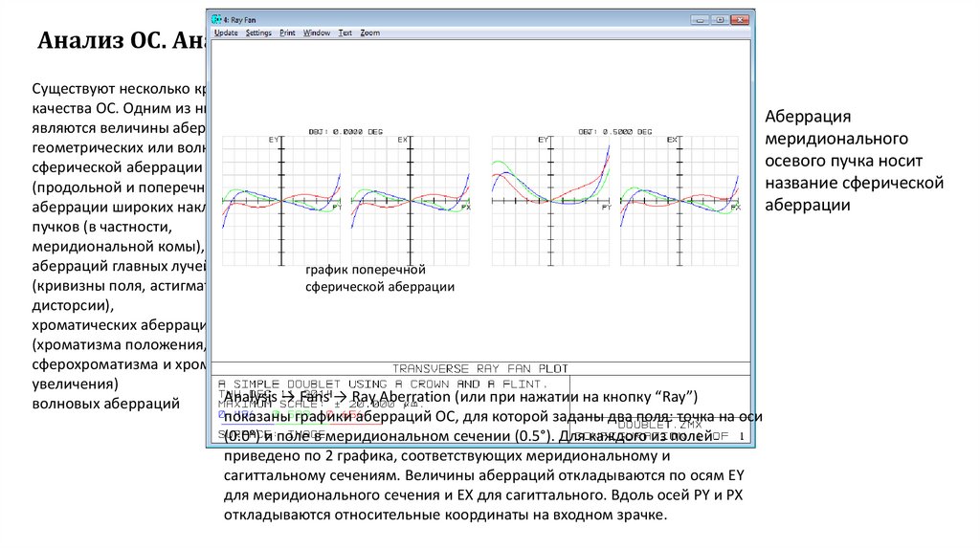This screenshot has width=980, height=549.
Task: Open the Settings menu
Action: point(258,33)
